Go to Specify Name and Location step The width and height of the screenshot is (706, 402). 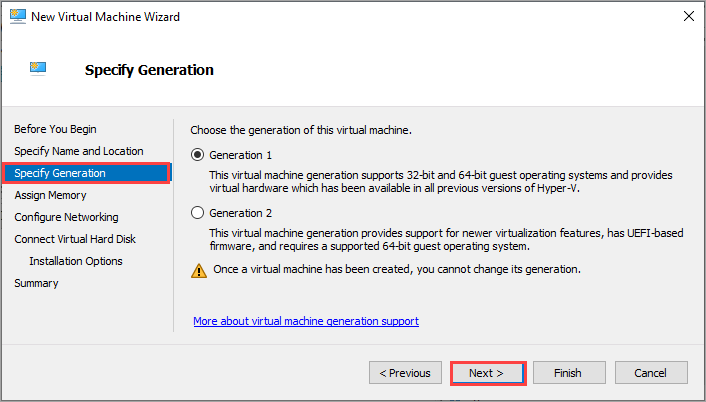(x=79, y=151)
